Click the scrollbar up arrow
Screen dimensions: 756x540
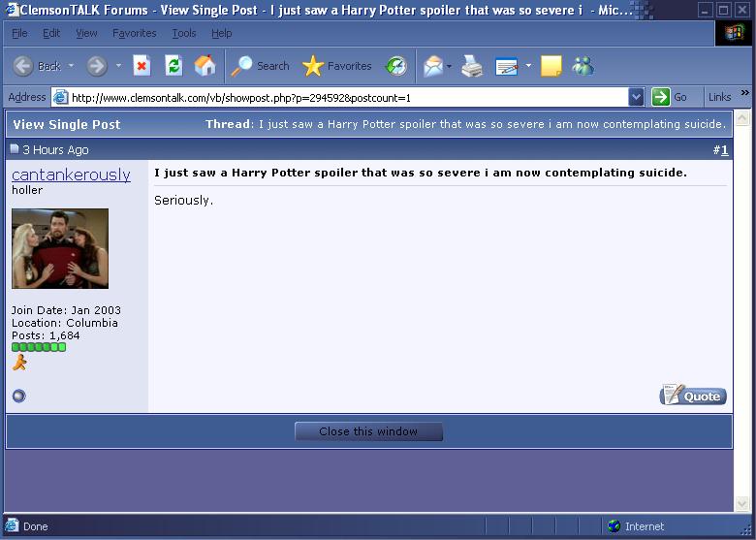point(742,118)
